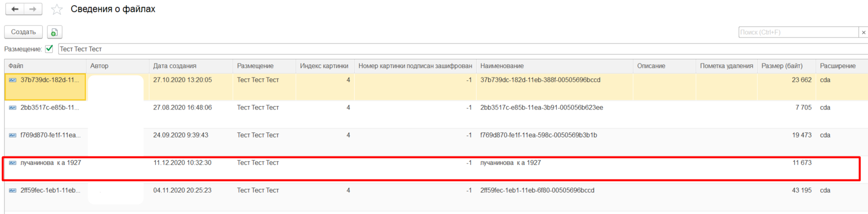This screenshot has width=868, height=214.
Task: Click the back navigation arrow
Action: [15, 9]
